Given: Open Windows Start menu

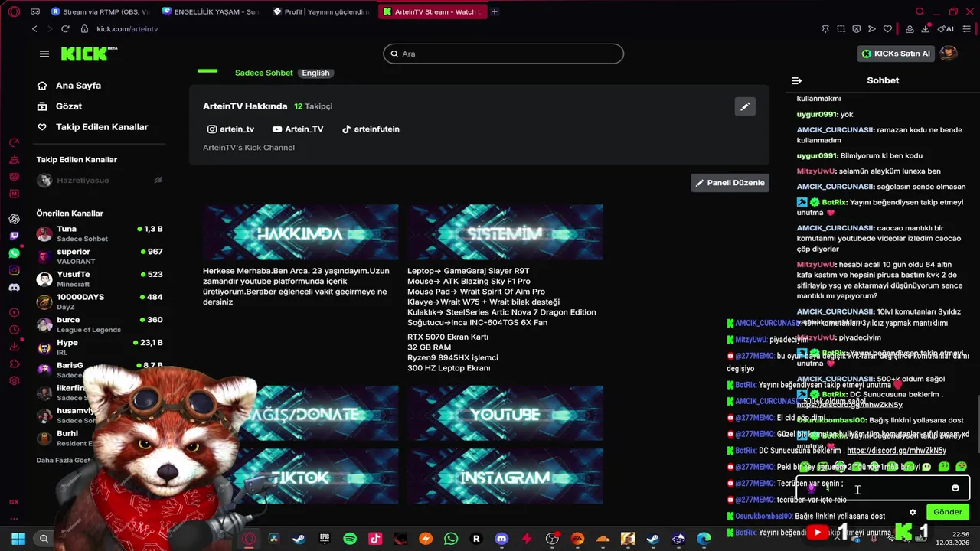Looking at the screenshot, I should [x=18, y=539].
